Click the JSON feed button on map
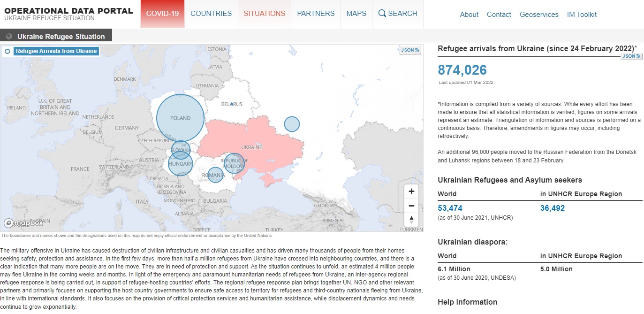This screenshot has height=314, width=644. pyautogui.click(x=410, y=50)
